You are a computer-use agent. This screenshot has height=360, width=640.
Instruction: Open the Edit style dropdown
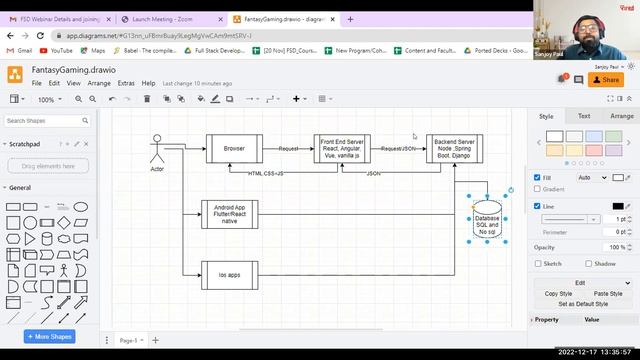pos(583,283)
